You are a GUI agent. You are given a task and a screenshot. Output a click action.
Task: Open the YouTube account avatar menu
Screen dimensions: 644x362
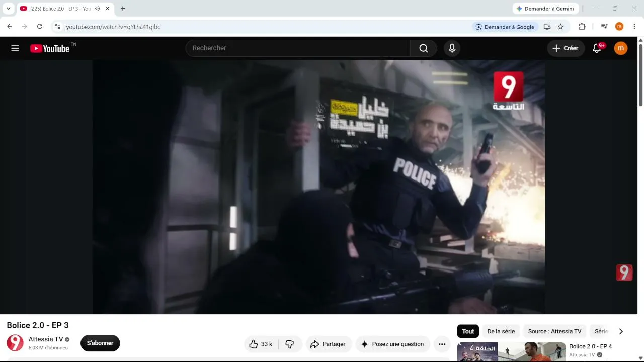[621, 48]
